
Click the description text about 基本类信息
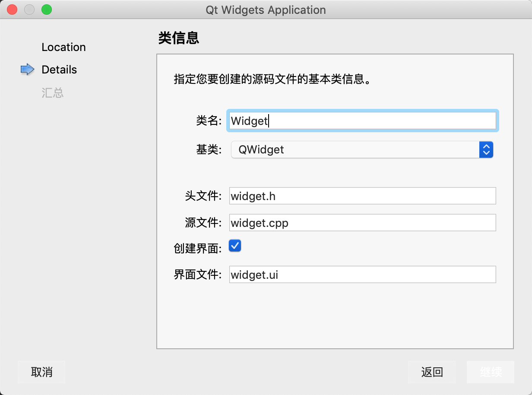click(x=272, y=80)
